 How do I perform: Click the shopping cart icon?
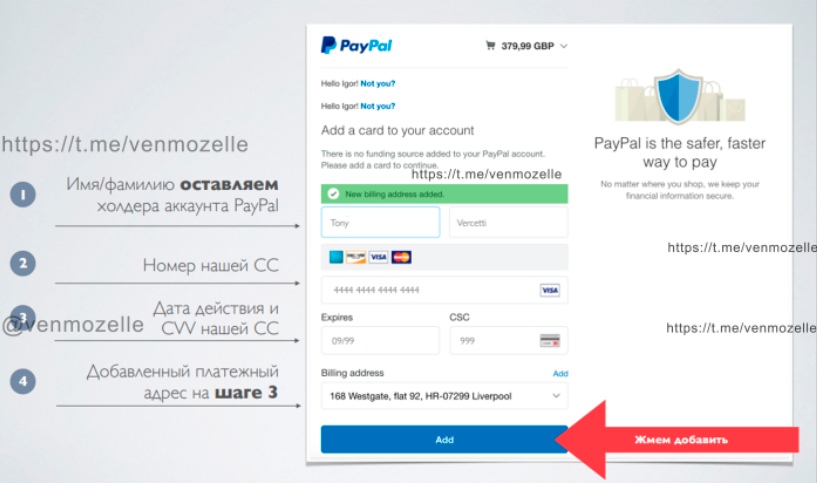click(490, 46)
